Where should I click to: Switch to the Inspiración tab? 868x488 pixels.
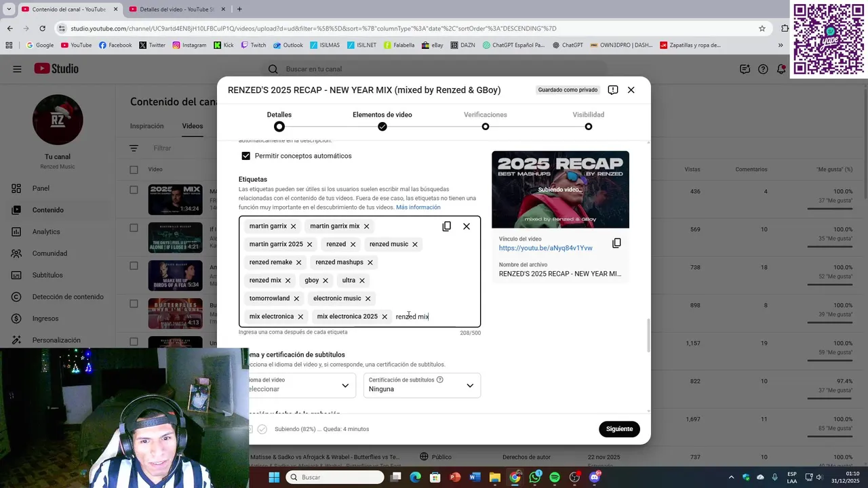[147, 126]
